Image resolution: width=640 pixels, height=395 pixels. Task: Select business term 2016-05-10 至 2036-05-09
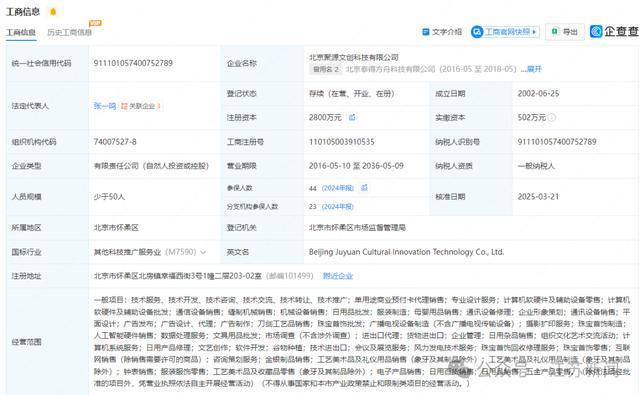click(356, 166)
